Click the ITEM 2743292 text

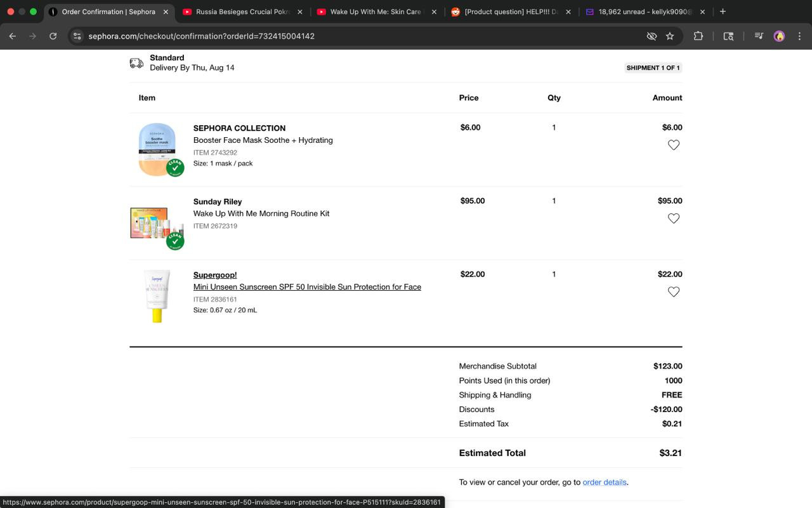click(x=215, y=152)
